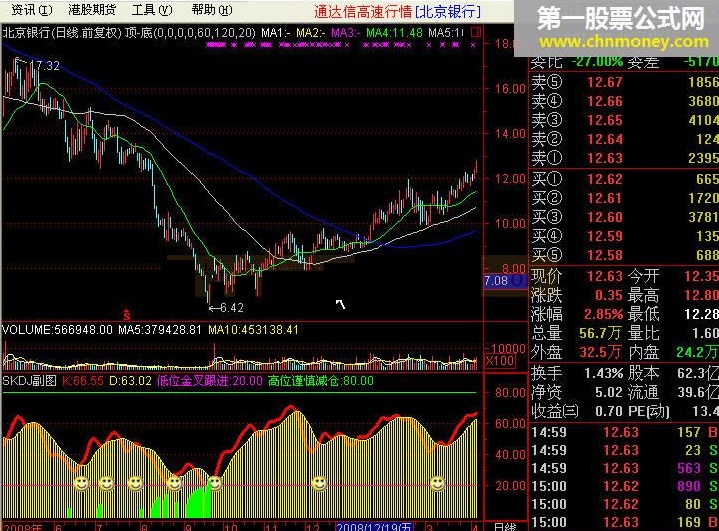Click the green MA4:11.48 value
Viewport: 719px width, 531px height.
[394, 33]
